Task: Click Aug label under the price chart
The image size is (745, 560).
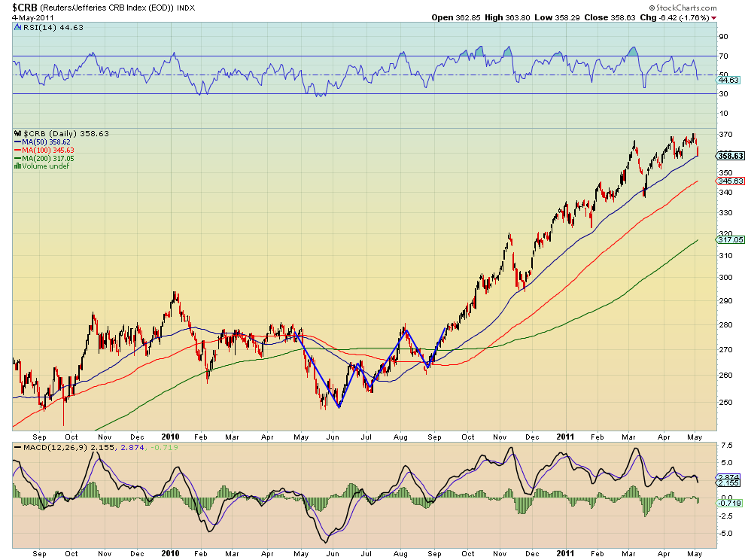Action: [400, 437]
